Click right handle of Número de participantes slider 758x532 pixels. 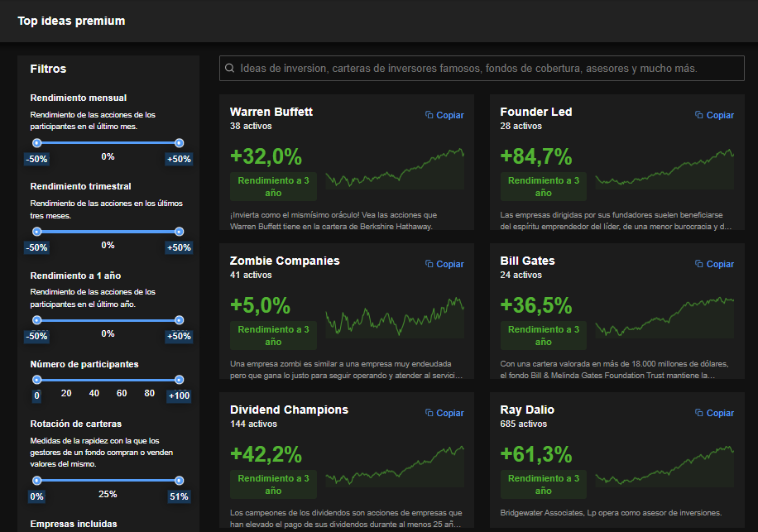coord(179,379)
